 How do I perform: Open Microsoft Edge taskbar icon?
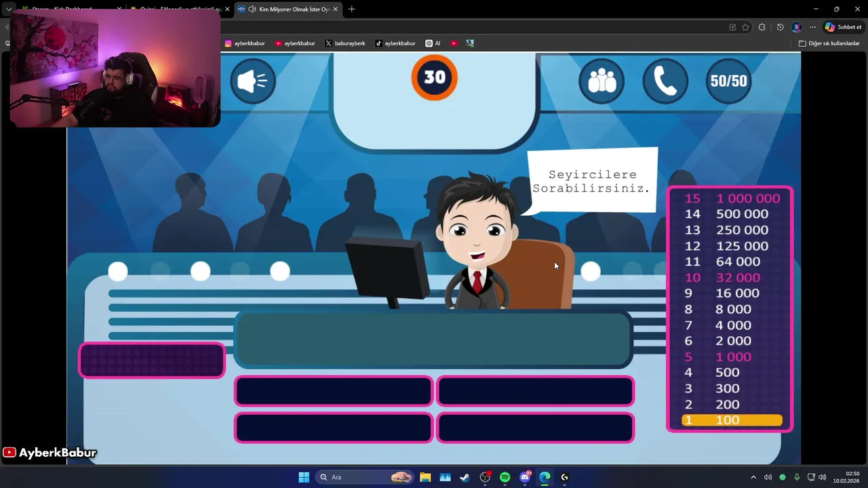(x=545, y=477)
